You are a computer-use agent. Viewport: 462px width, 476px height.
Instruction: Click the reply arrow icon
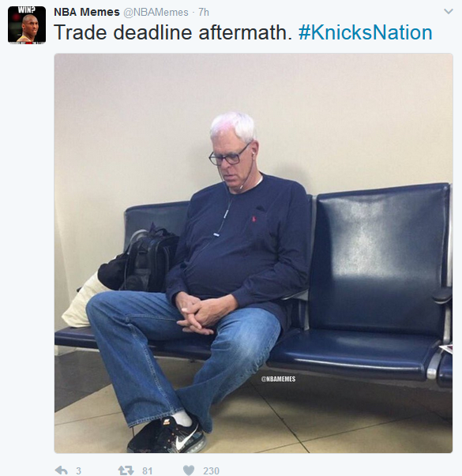[62, 470]
